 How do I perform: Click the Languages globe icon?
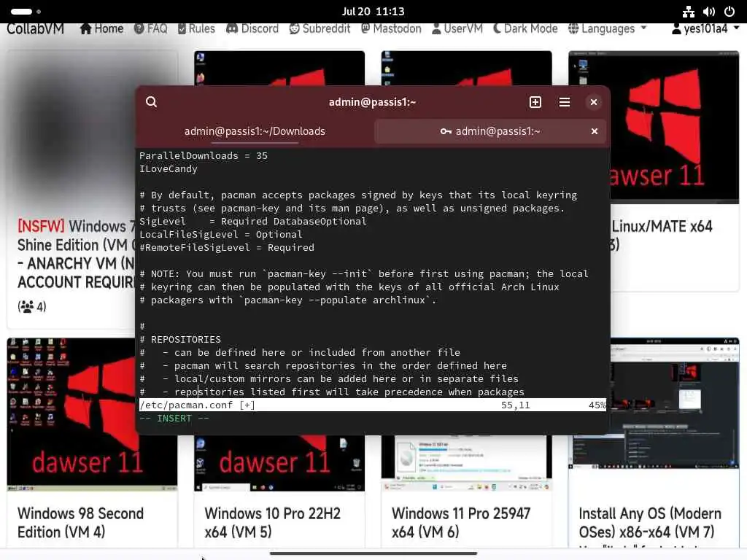[573, 28]
